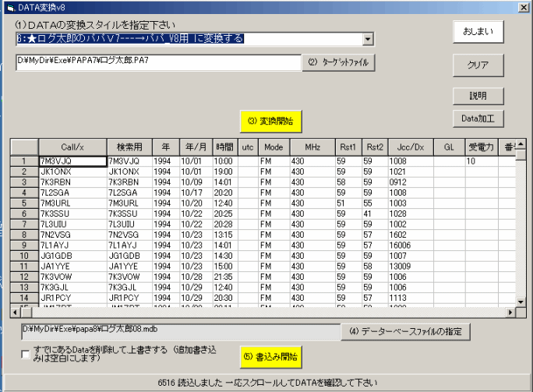Click the Call/x column header
Viewport: 533px width, 392px height.
(72, 147)
